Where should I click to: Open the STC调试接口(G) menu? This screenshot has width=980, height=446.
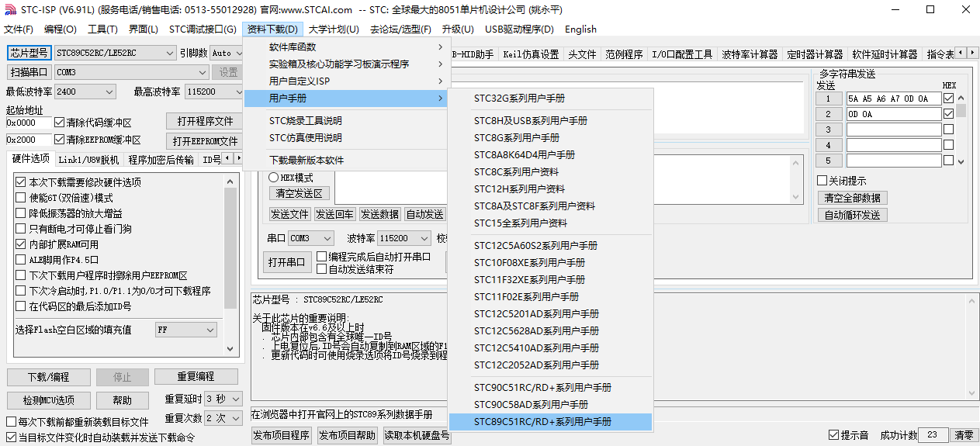(203, 29)
